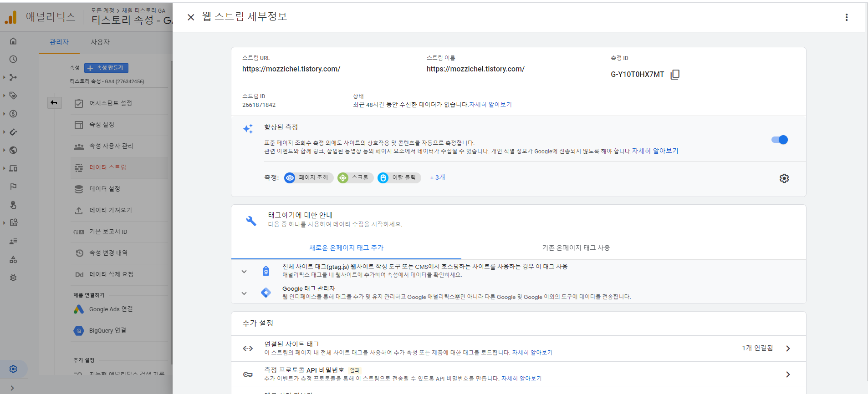Image resolution: width=868 pixels, height=394 pixels.
Task: Click the connected site tags code icon
Action: click(248, 349)
